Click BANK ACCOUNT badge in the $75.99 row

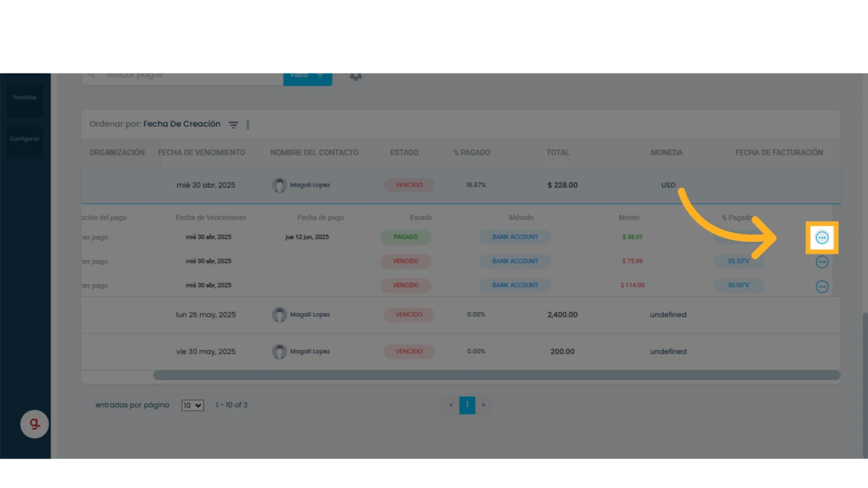click(515, 262)
